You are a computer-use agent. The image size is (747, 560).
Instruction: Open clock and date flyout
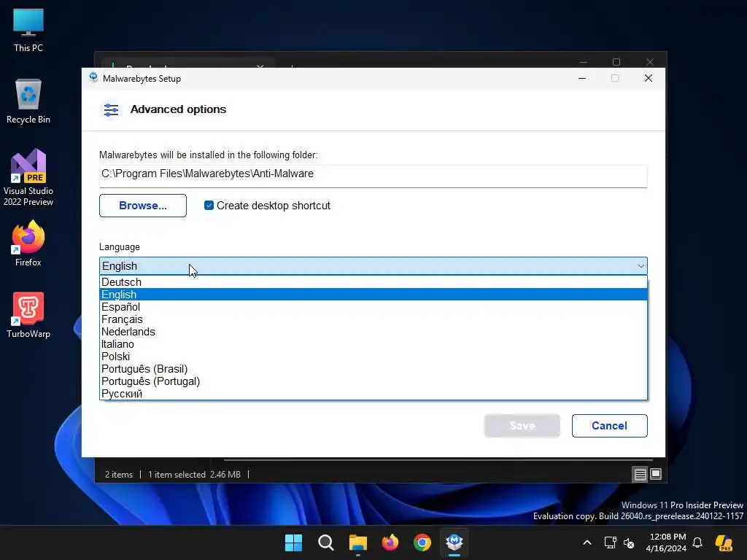[666, 542]
